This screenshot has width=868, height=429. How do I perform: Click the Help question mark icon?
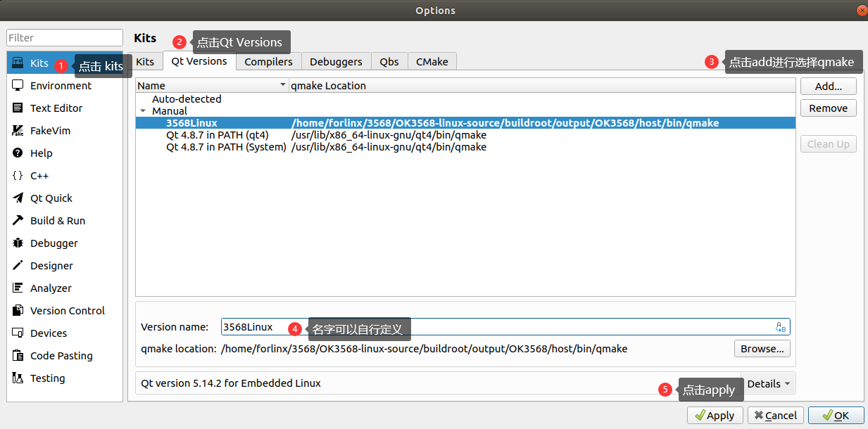tap(18, 153)
